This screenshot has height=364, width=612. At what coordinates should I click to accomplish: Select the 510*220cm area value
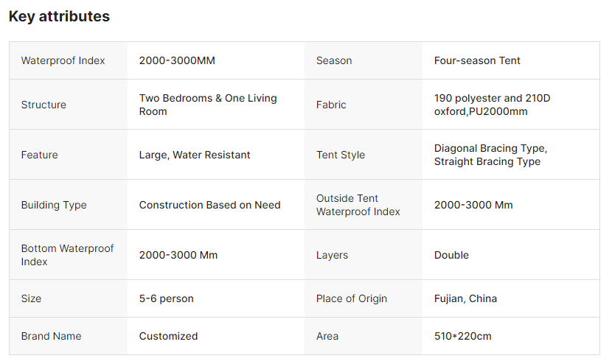coord(462,336)
